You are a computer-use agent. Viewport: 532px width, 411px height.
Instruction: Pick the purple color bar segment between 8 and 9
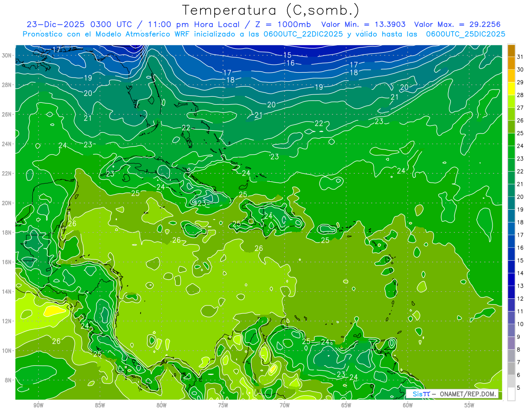tap(511, 343)
